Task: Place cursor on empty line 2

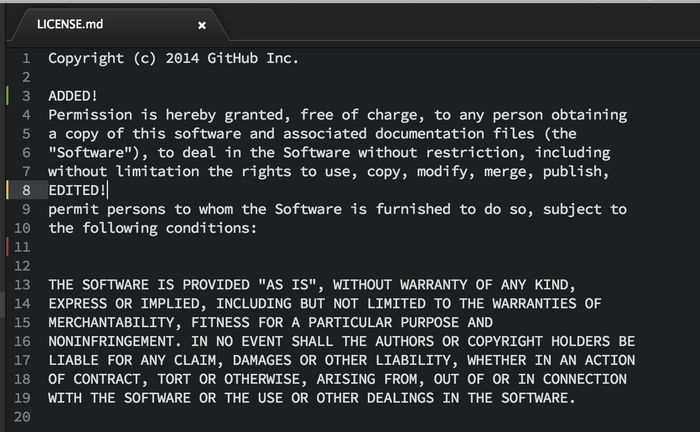Action: pyautogui.click(x=200, y=77)
